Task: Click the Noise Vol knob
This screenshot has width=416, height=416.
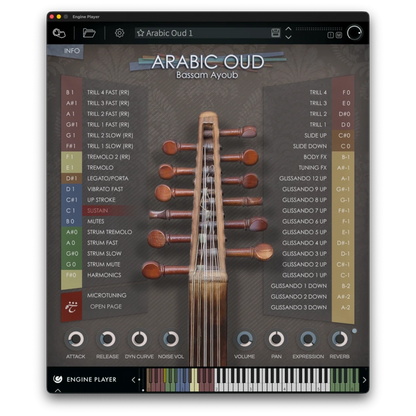Action: pos(171,339)
